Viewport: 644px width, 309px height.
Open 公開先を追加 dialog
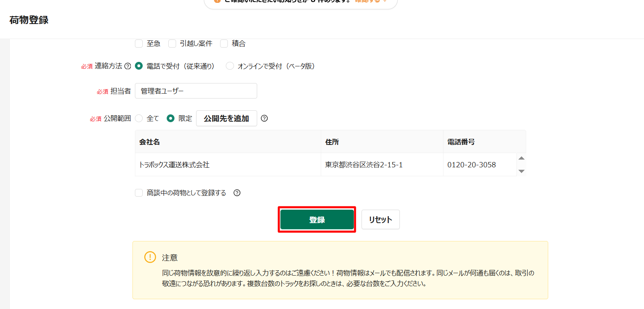click(226, 118)
